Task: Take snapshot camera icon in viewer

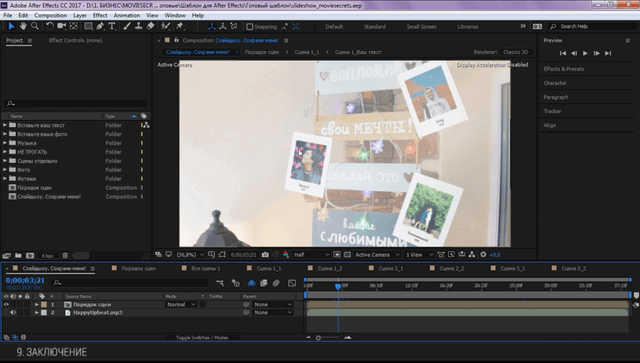Action: coord(265,254)
